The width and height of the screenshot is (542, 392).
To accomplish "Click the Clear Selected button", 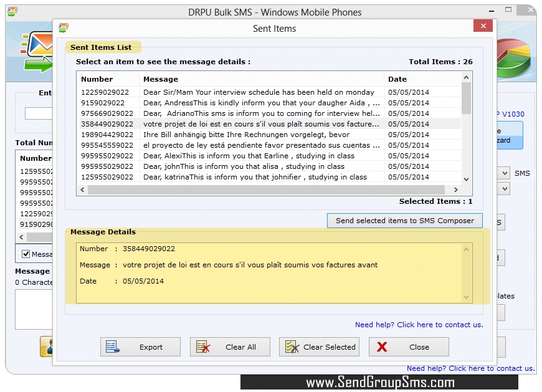I will pyautogui.click(x=319, y=347).
